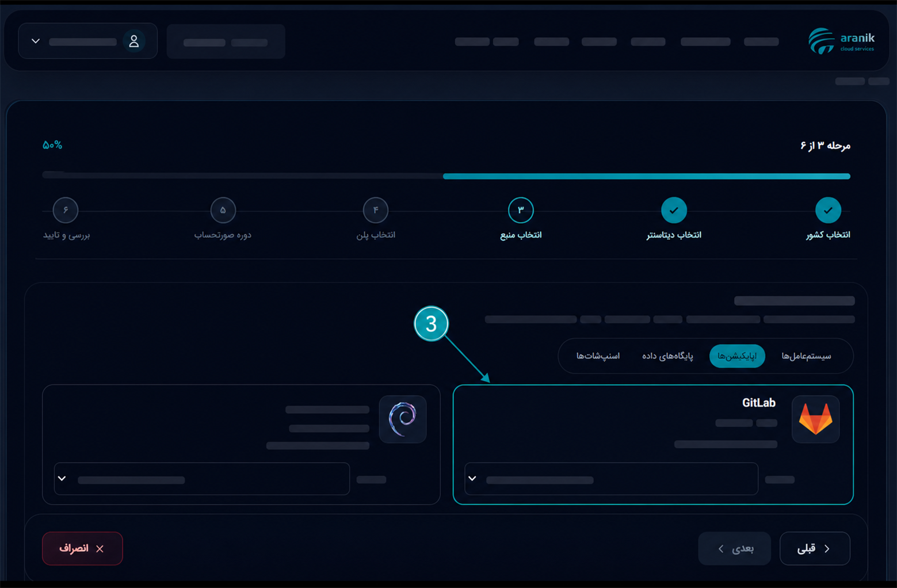The width and height of the screenshot is (897, 588).
Task: Click the بعدی (next) button
Action: [735, 548]
